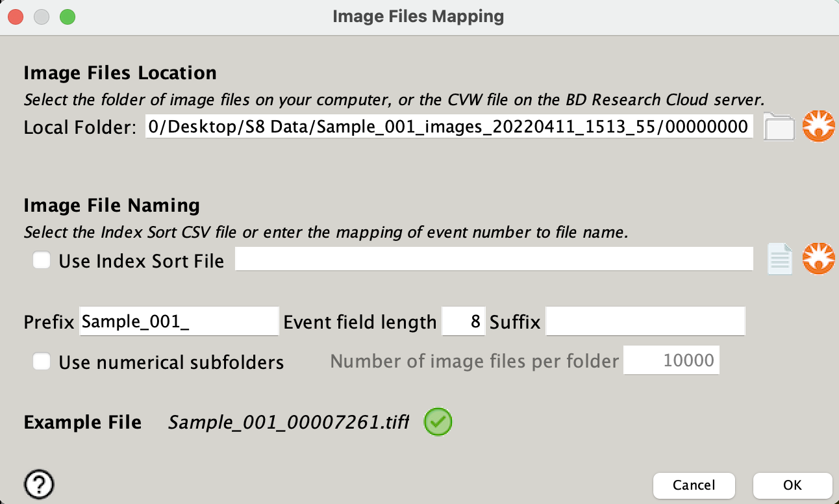Load Index Sort file from BD Research Cloud

point(819,258)
